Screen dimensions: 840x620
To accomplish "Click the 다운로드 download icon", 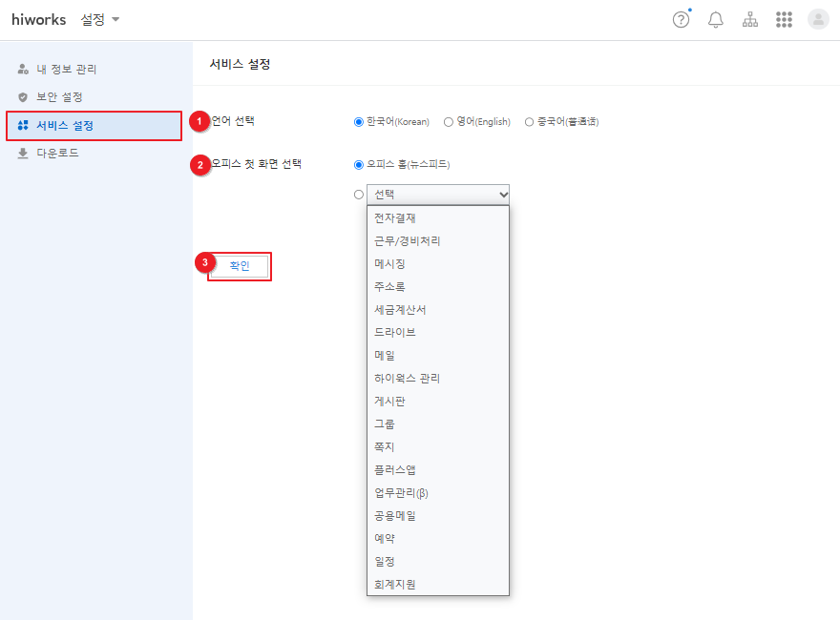I will tap(23, 154).
